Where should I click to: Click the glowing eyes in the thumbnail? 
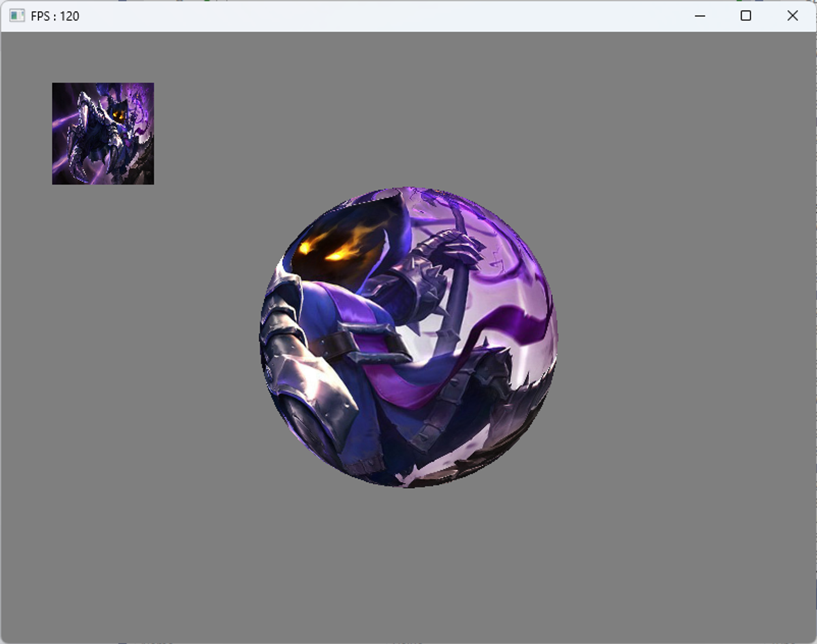click(118, 115)
